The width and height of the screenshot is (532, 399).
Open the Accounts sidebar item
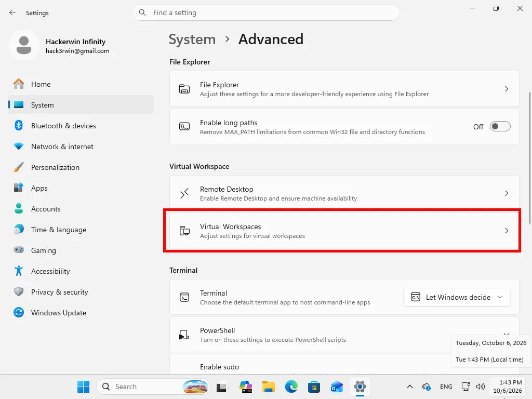click(x=81, y=209)
